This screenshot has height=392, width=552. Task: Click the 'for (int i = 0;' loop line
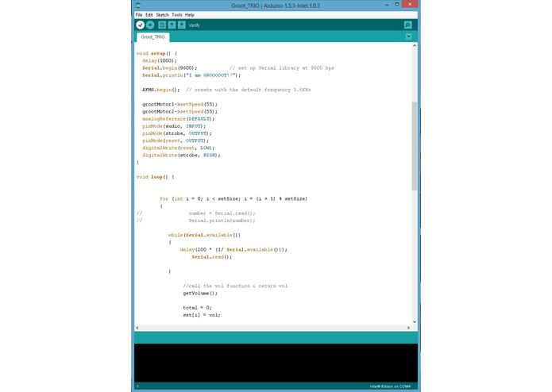[234, 198]
